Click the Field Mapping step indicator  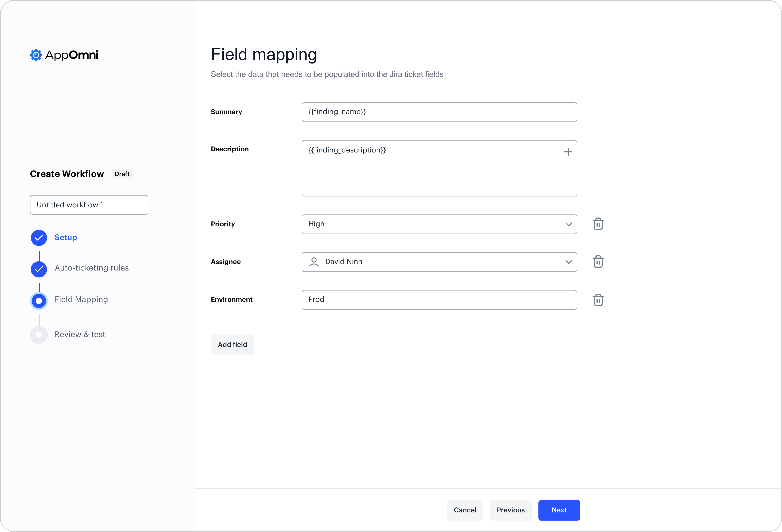39,301
